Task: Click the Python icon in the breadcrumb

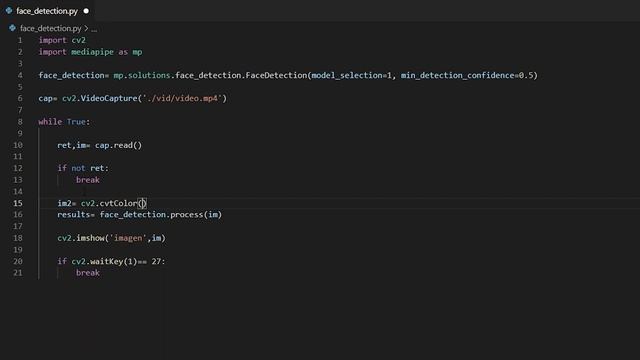Action: tap(12, 28)
